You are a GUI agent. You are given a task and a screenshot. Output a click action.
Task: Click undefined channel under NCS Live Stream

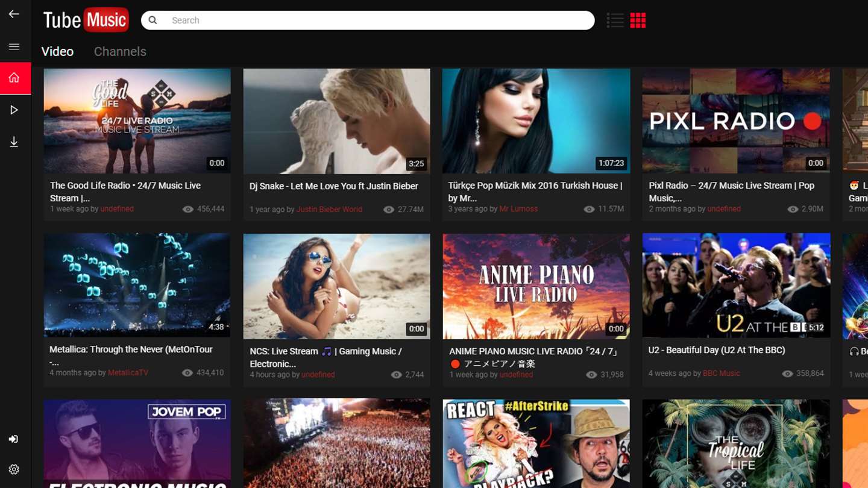[x=318, y=375]
